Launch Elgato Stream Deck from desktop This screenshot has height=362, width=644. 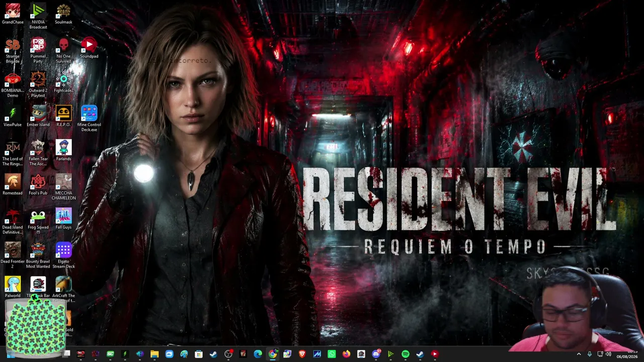click(63, 256)
